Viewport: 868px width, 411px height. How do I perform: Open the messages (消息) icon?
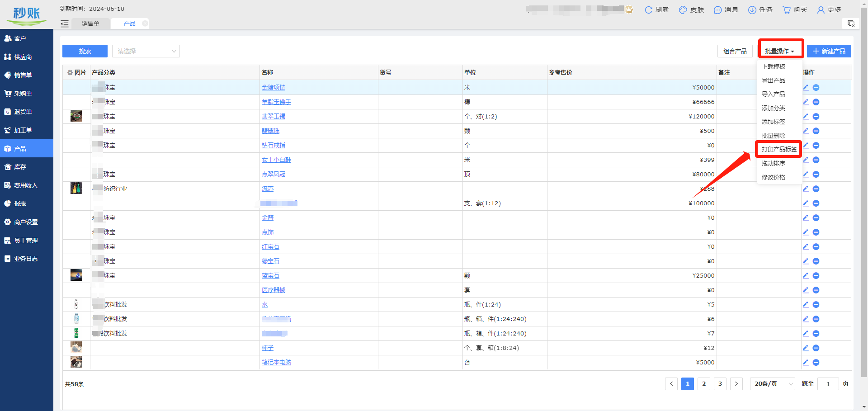tap(717, 10)
